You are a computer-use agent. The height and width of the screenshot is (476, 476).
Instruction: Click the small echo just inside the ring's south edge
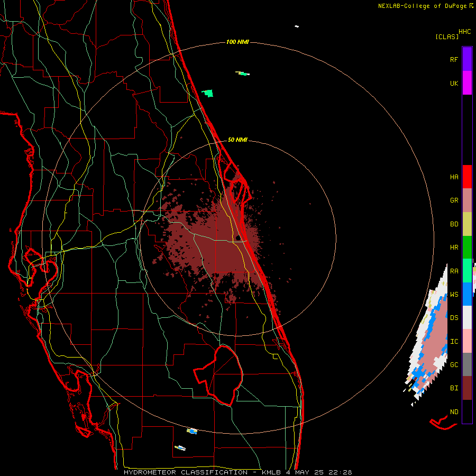[x=192, y=431]
